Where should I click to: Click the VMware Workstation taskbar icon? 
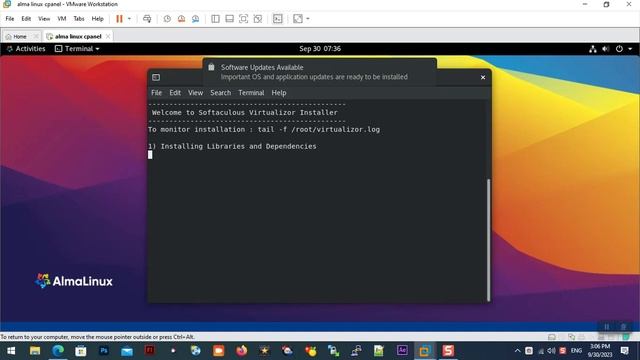click(x=425, y=351)
